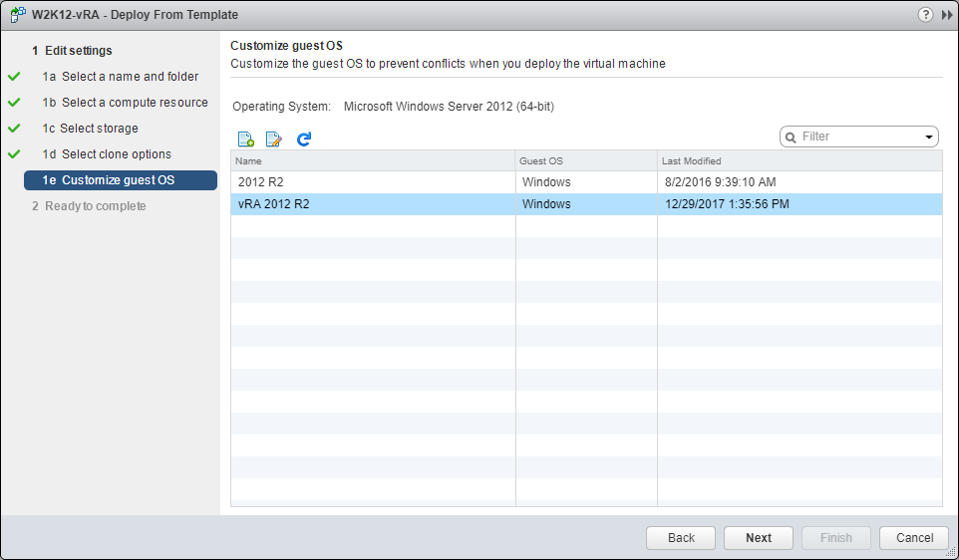Click the green checkmark beside step 1a

(14, 77)
